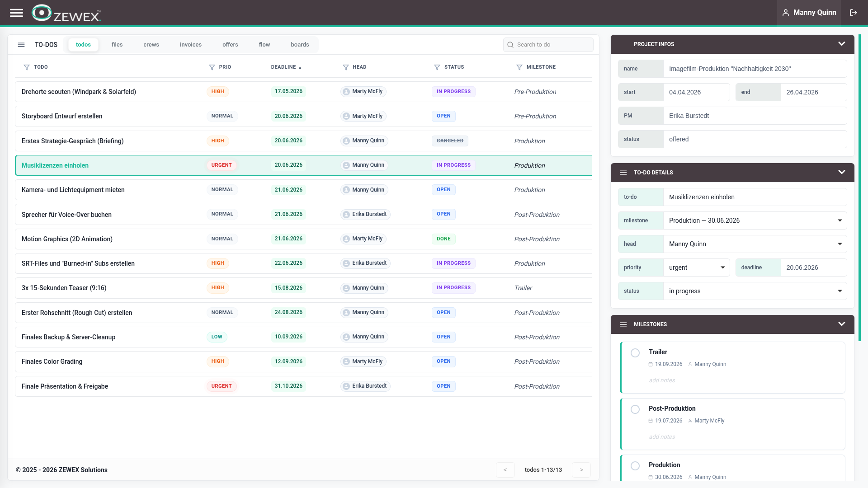Toggle the Post-Produktion milestone circle

point(635,409)
